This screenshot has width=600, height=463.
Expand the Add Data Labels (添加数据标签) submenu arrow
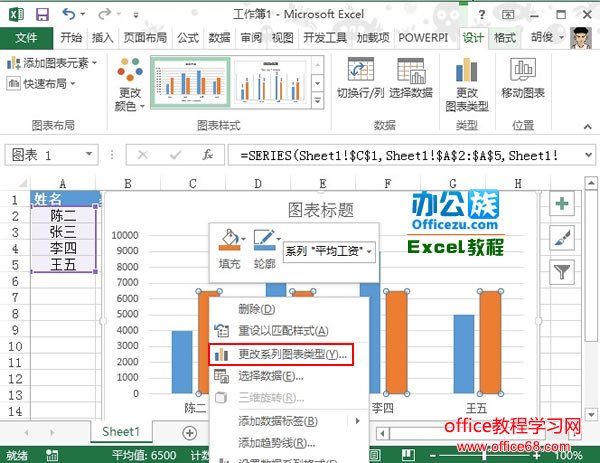357,421
